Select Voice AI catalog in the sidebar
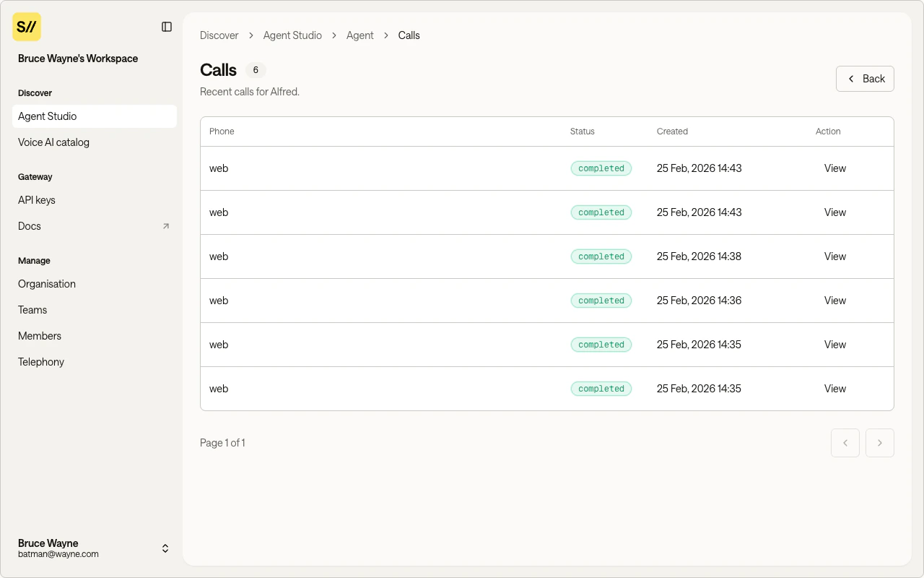The image size is (924, 578). pyautogui.click(x=53, y=142)
